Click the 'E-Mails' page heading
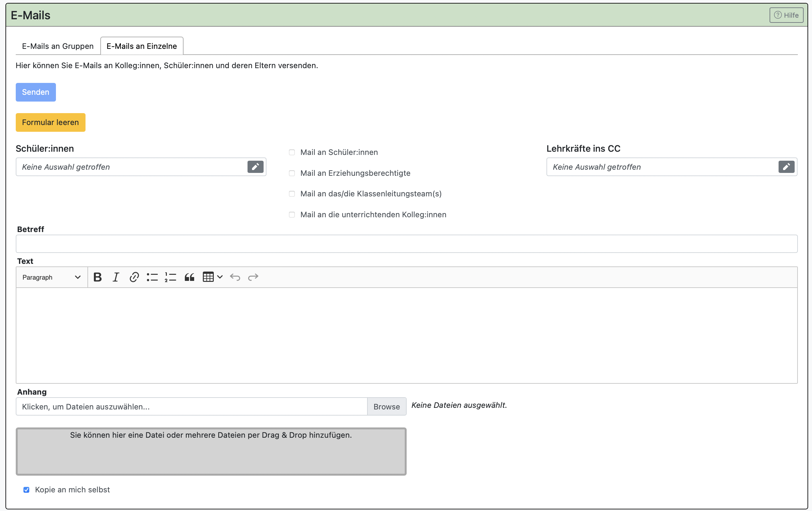The width and height of the screenshot is (812, 511). click(x=30, y=15)
